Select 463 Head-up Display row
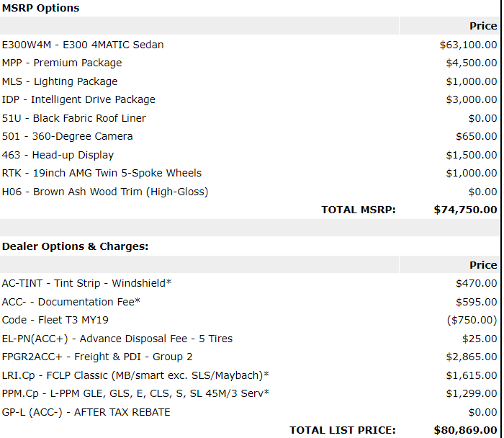This screenshot has height=438, width=504. 250,155
